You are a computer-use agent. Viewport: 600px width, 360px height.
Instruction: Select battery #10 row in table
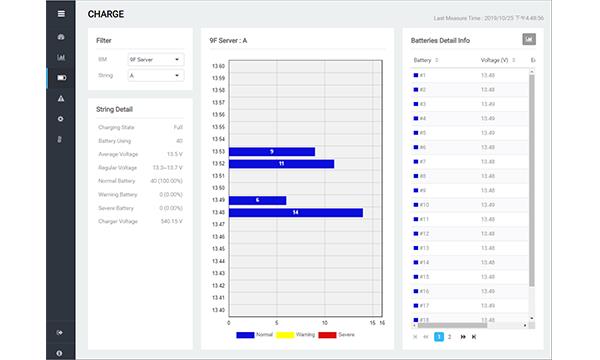(x=470, y=205)
